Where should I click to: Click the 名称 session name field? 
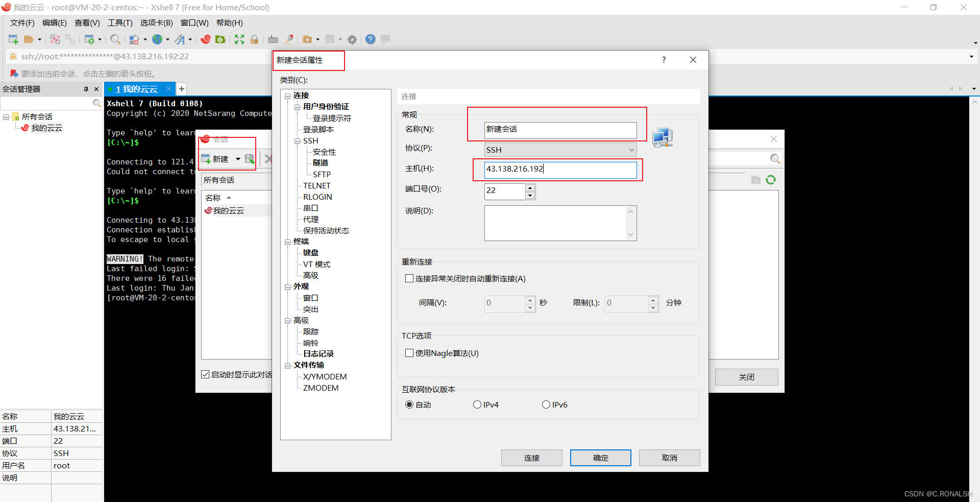tap(560, 130)
